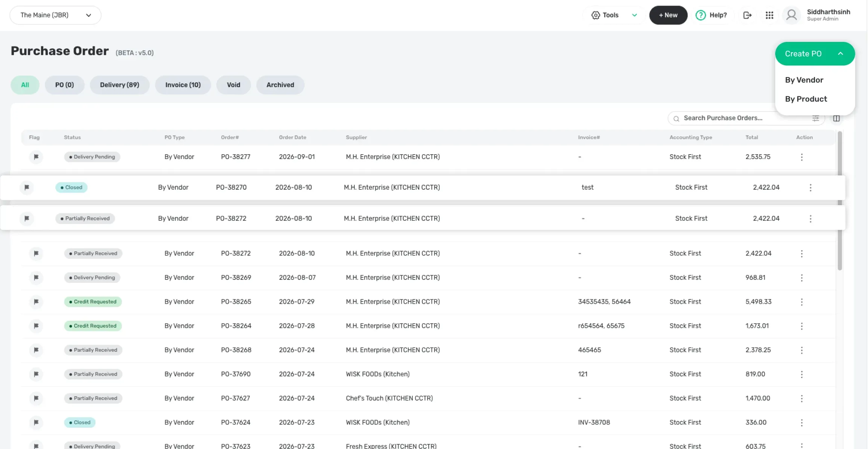Image resolution: width=868 pixels, height=449 pixels.
Task: Open action menu for PO-38268
Action: (801, 350)
